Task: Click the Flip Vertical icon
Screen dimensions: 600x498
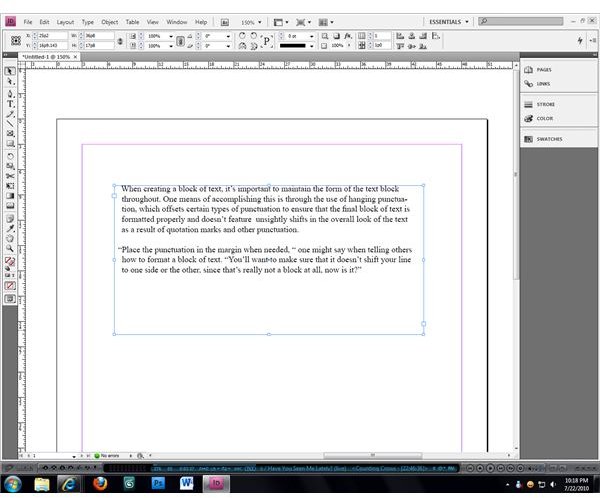Action: (253, 46)
